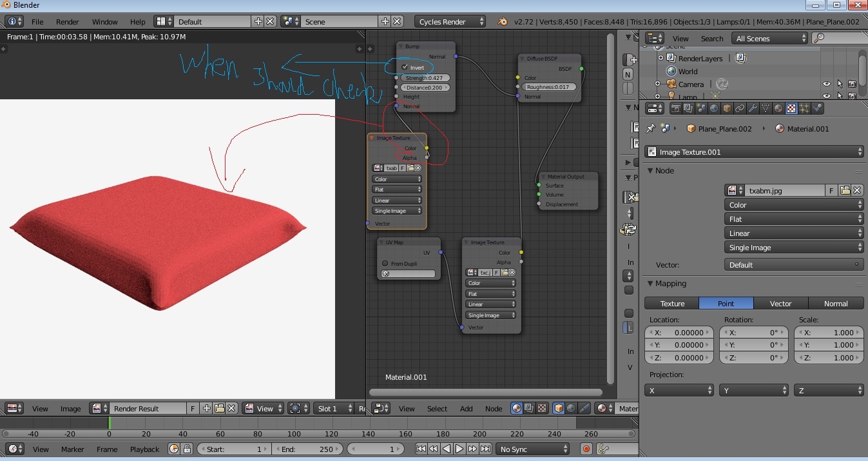The width and height of the screenshot is (868, 461).
Task: Open the file browser for txabm.jpg
Action: [x=845, y=190]
